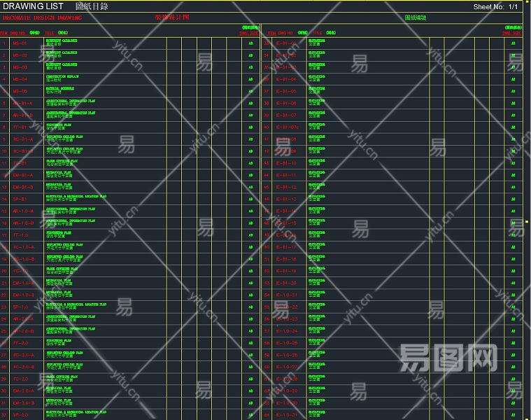Viewport: 531px width, 420px height.
Task: Click drawing number SP-1.0
Action: [x=20, y=307]
